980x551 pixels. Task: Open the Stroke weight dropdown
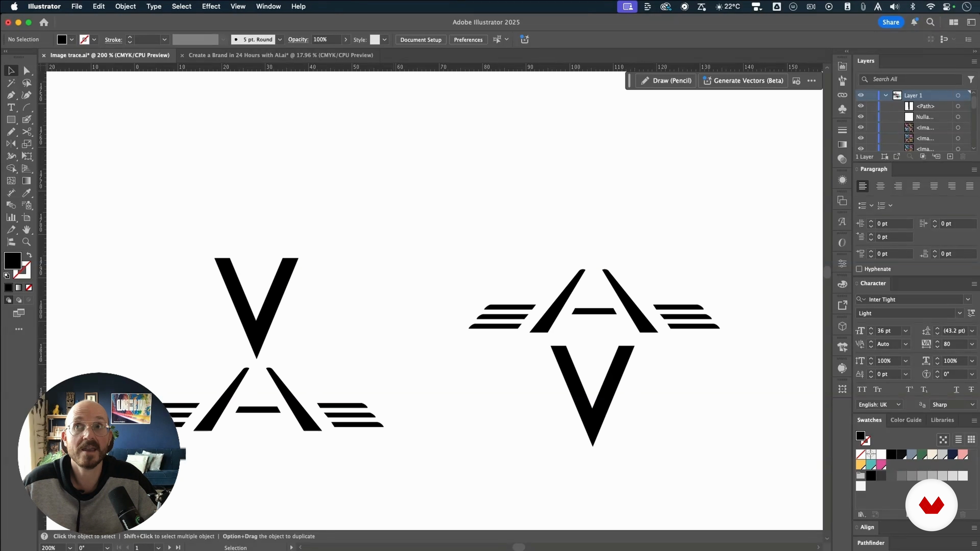164,40
